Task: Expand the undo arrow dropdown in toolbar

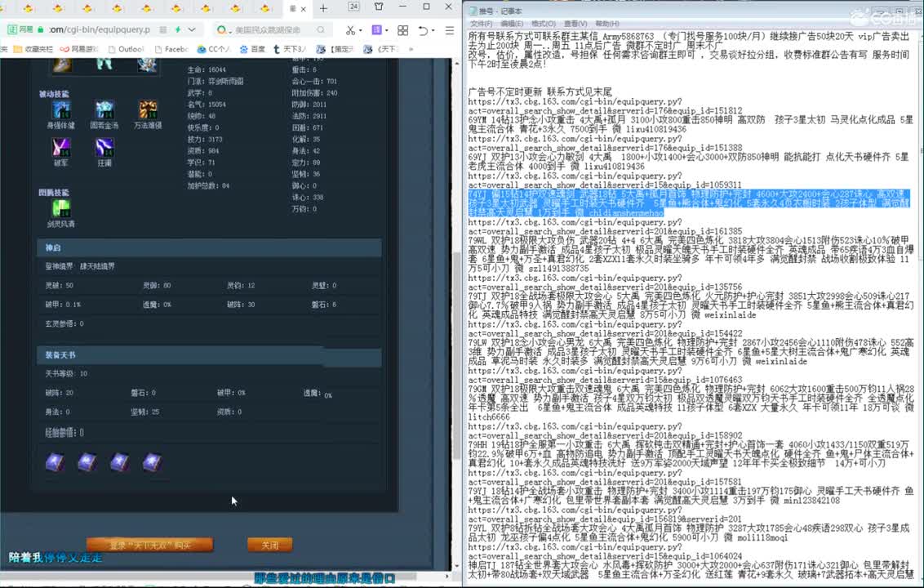Action: 433,30
